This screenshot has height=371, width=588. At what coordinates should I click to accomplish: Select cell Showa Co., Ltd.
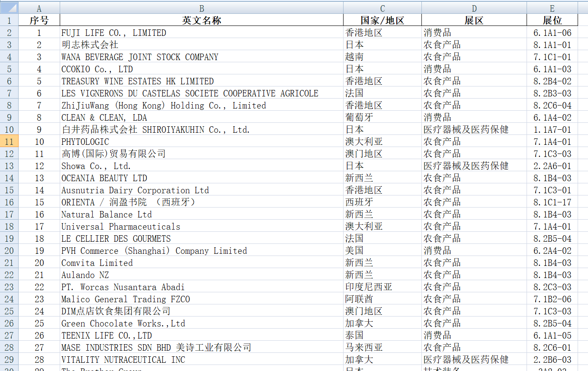(202, 166)
